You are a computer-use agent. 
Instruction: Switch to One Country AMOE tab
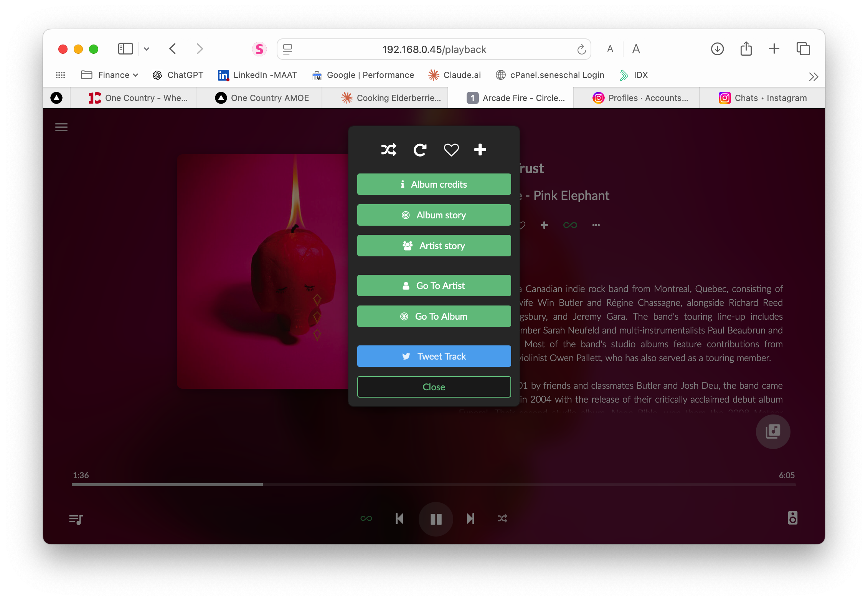[259, 98]
